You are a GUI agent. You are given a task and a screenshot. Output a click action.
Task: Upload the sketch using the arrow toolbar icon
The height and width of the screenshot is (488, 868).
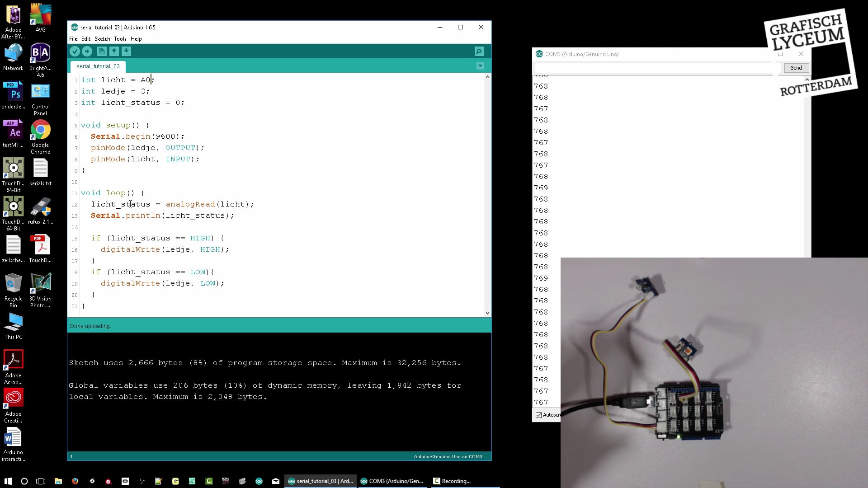(88, 51)
